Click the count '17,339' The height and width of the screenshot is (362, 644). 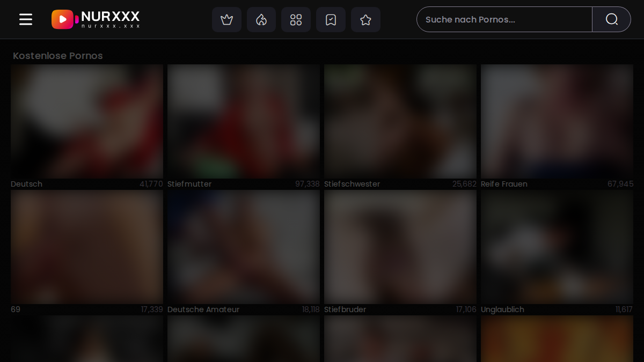tap(152, 309)
